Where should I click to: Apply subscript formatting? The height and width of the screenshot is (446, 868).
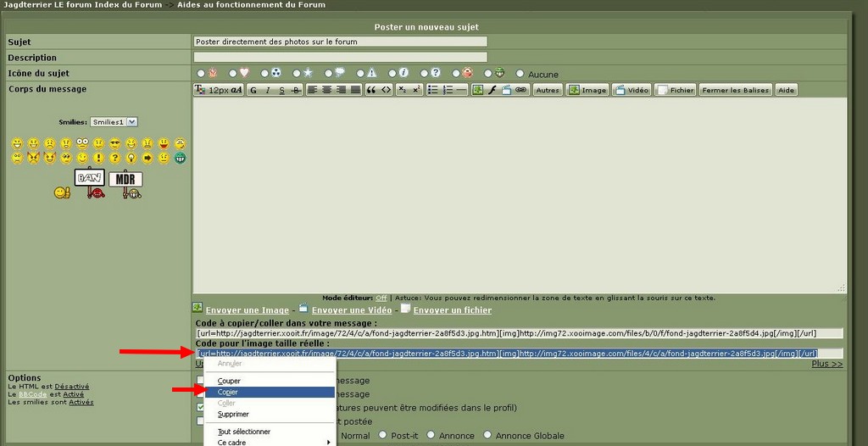pos(403,90)
